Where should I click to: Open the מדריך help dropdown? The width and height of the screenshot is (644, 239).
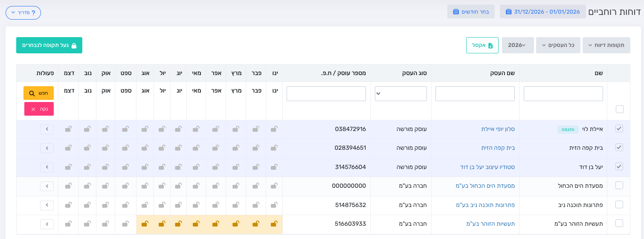pyautogui.click(x=23, y=13)
